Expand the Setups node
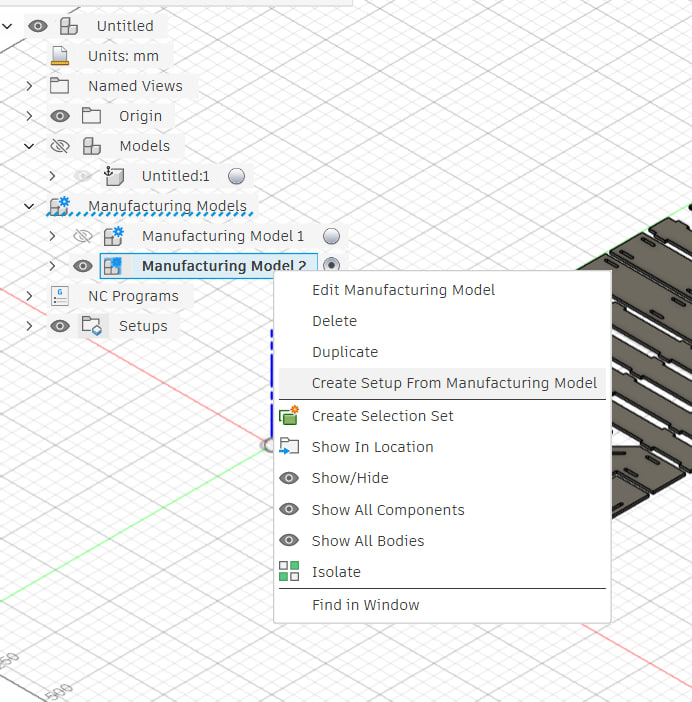692x702 pixels. pyautogui.click(x=29, y=326)
